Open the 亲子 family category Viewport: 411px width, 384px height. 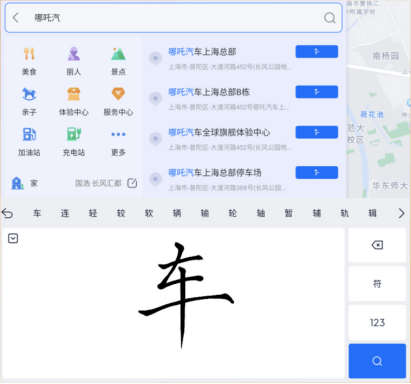pos(29,102)
